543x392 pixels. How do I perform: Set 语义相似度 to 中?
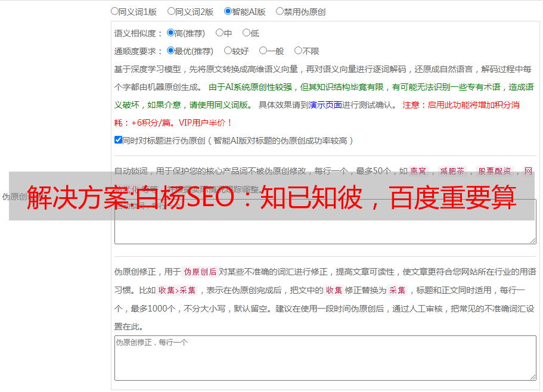click(219, 33)
